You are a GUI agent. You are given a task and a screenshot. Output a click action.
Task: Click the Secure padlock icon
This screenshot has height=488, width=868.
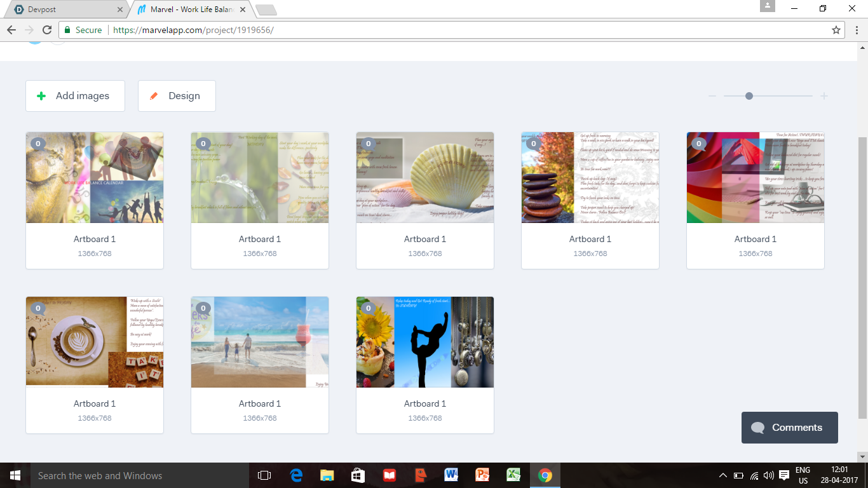(x=67, y=29)
